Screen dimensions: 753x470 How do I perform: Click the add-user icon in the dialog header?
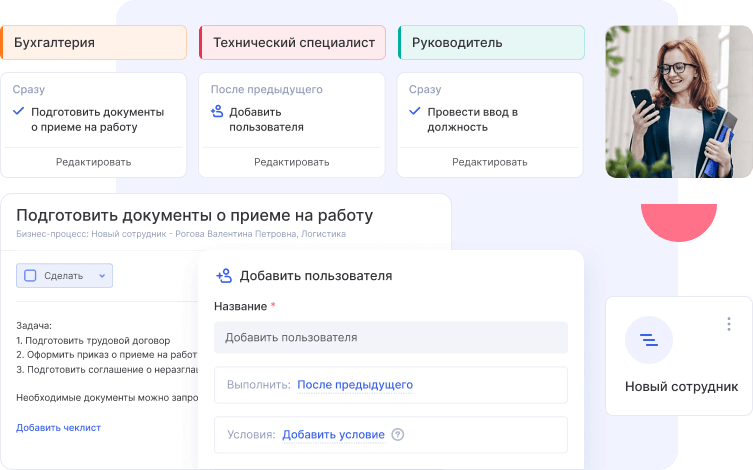click(224, 276)
